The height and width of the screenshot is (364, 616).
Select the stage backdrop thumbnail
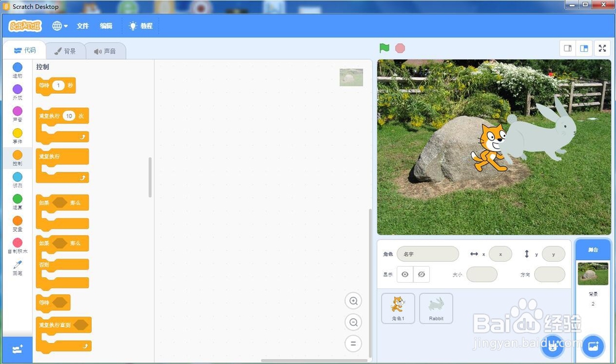(593, 273)
